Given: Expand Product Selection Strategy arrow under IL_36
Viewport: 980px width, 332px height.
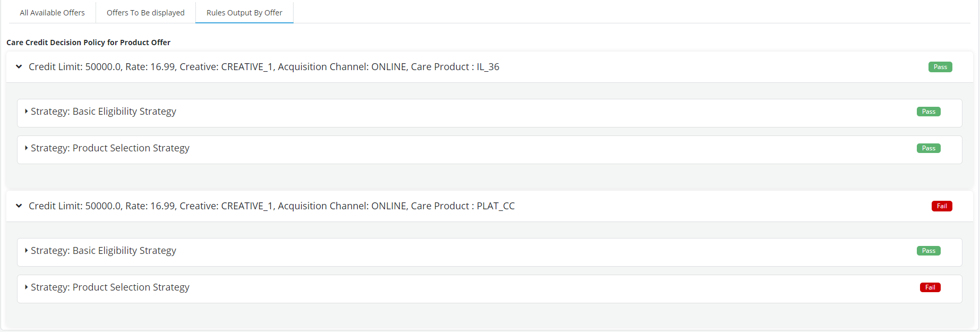Looking at the screenshot, I should coord(26,148).
